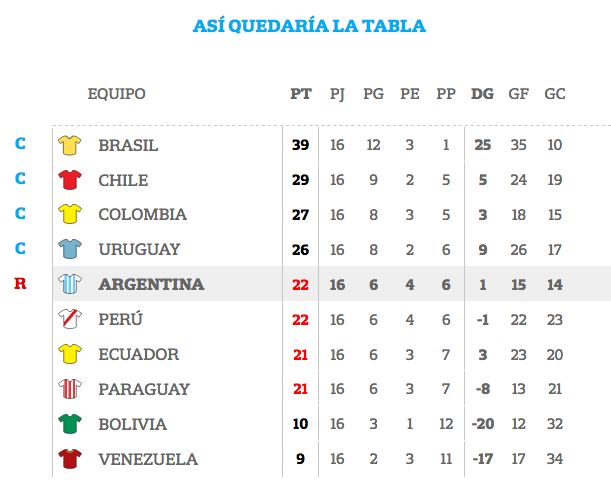Select the 'Así quedaría la tabla' title

point(309,26)
